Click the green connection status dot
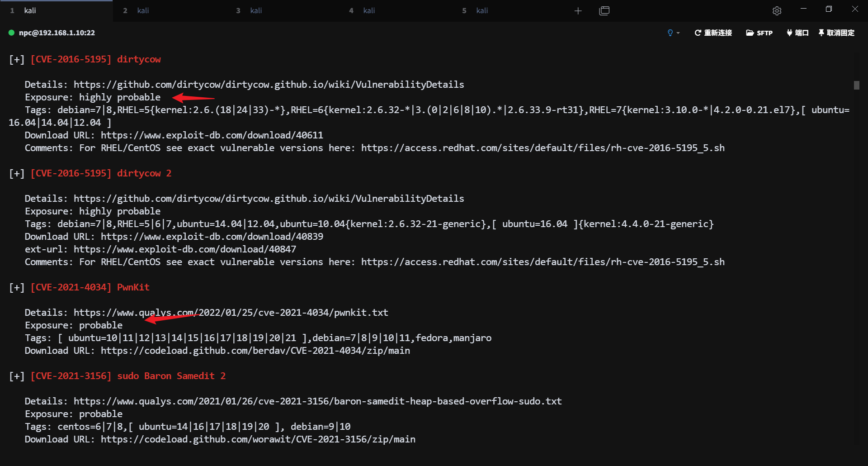The image size is (868, 466). coord(11,33)
